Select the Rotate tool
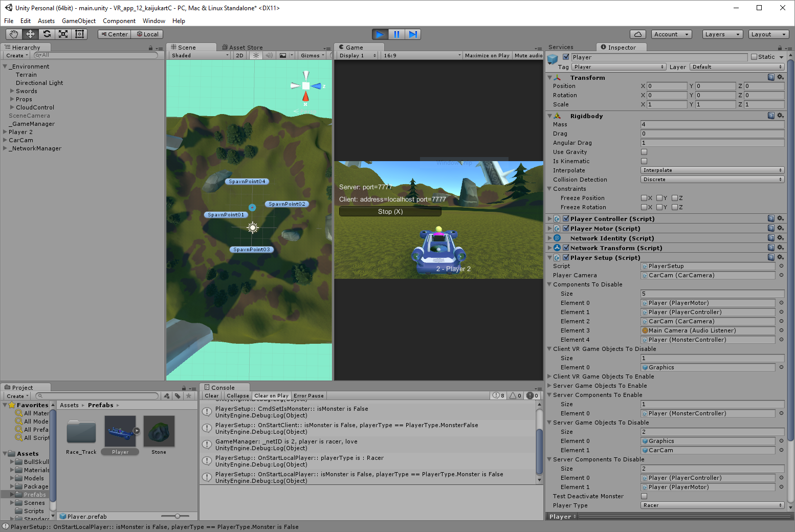Image resolution: width=795 pixels, height=532 pixels. point(47,34)
